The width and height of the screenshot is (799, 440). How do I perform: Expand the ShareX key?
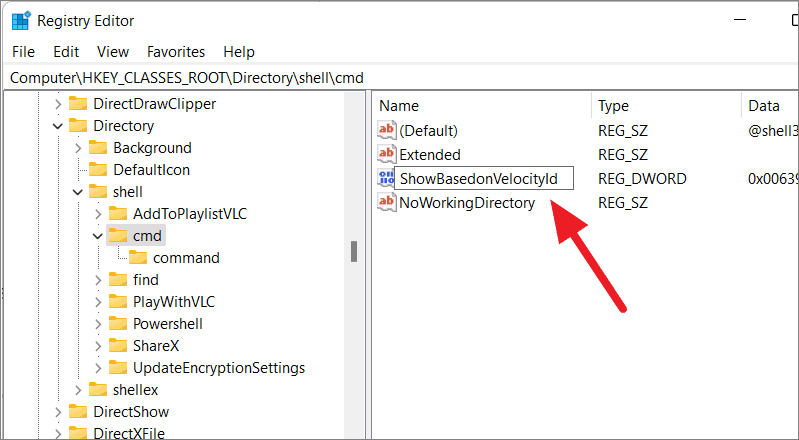point(98,346)
